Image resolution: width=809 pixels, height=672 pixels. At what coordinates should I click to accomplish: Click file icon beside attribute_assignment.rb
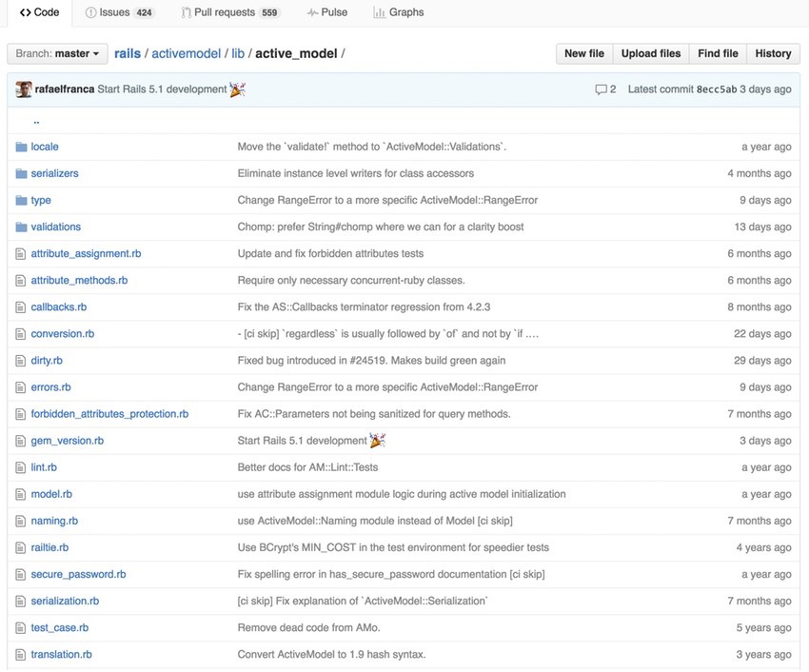(21, 254)
